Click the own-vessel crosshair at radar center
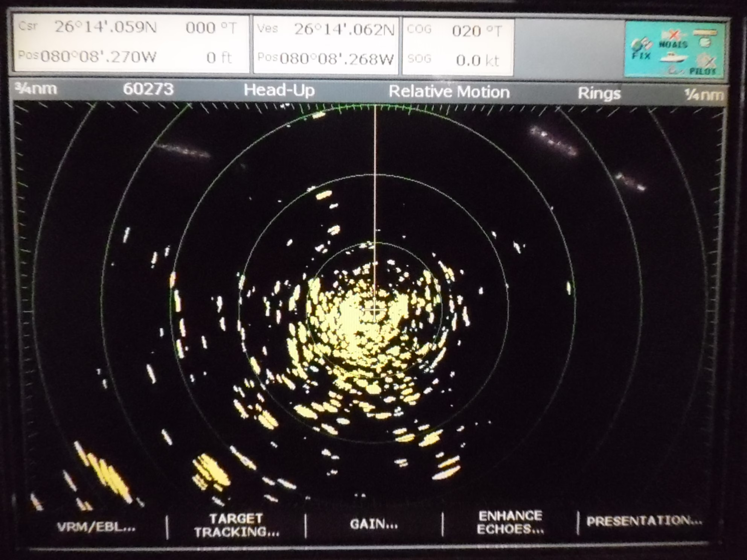The height and width of the screenshot is (560, 747). click(x=374, y=309)
